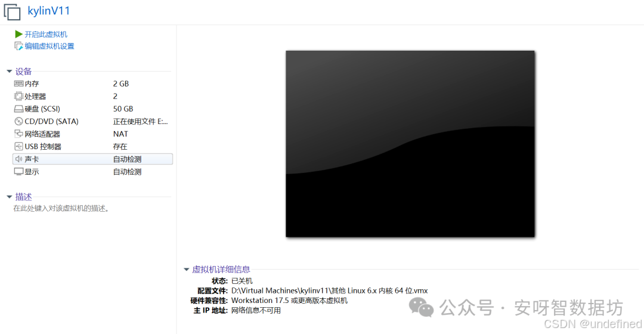Click the 硬盘 (SCSI) device label
This screenshot has height=334, width=644.
[x=42, y=109]
